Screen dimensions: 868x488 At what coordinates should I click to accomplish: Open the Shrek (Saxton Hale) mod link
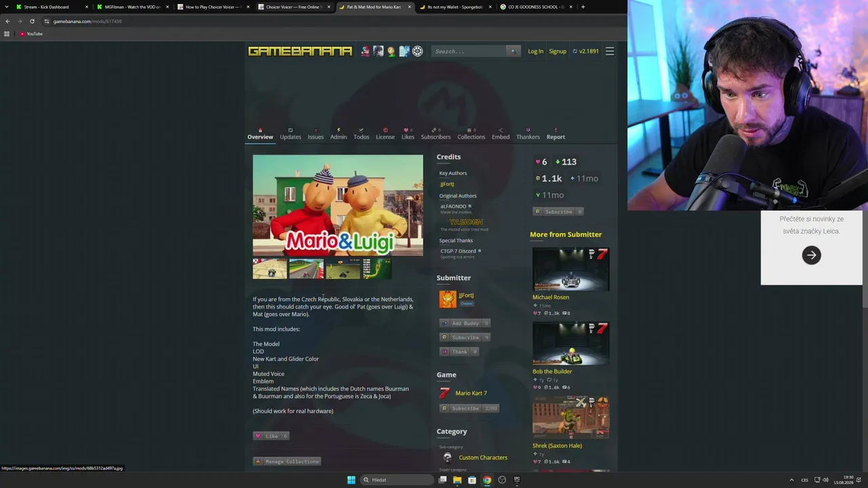click(x=557, y=446)
